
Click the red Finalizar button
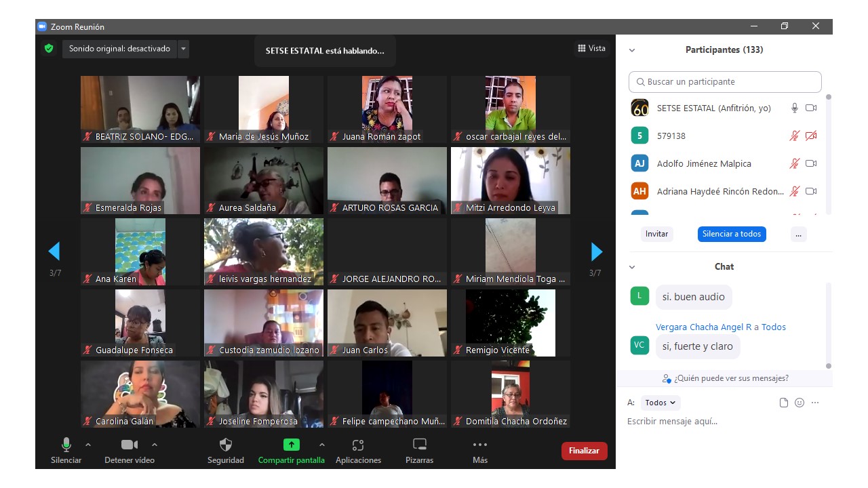click(584, 451)
